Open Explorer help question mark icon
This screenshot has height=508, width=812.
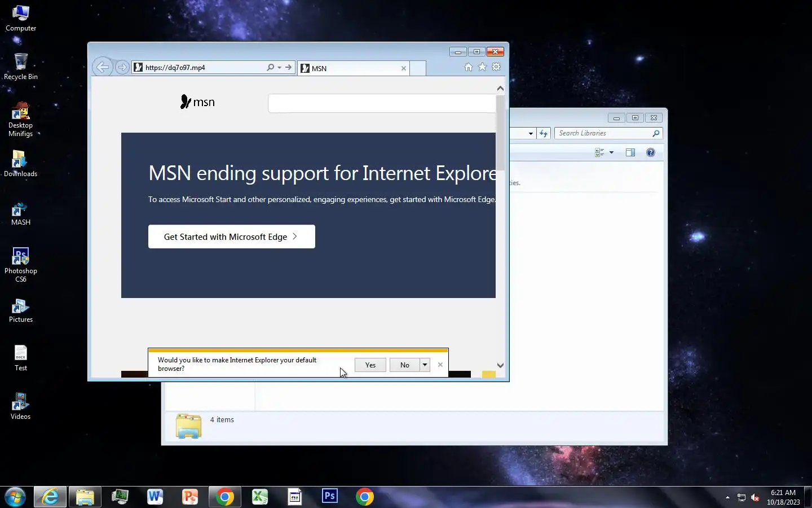pyautogui.click(x=651, y=152)
